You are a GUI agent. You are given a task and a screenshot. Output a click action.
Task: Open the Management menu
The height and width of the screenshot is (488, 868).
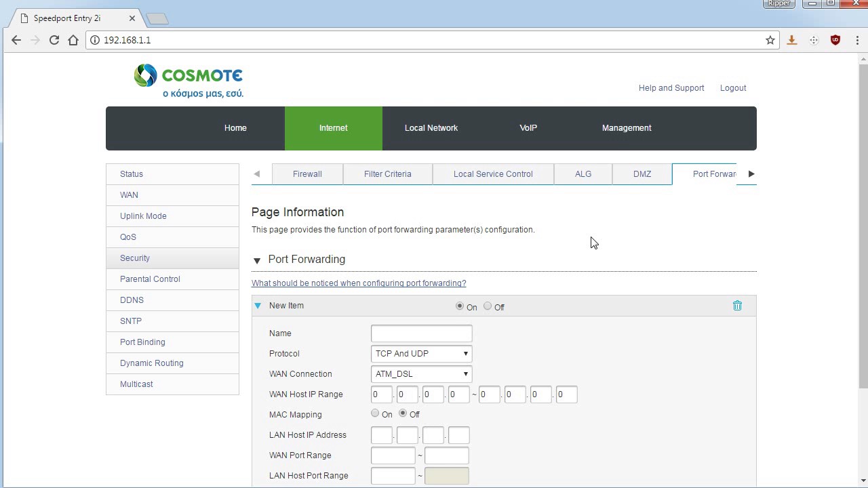[627, 128]
